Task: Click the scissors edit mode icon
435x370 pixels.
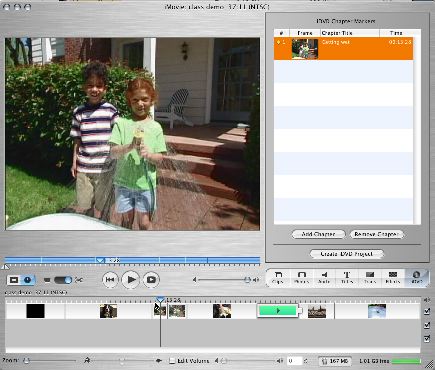Action: coord(79,280)
